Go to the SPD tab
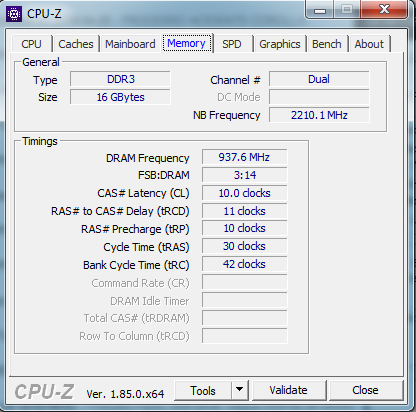This screenshot has width=416, height=412. [x=232, y=44]
